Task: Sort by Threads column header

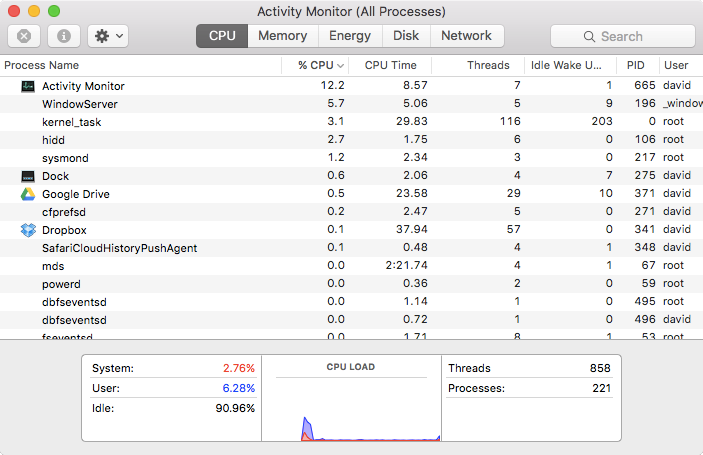Action: [478, 65]
